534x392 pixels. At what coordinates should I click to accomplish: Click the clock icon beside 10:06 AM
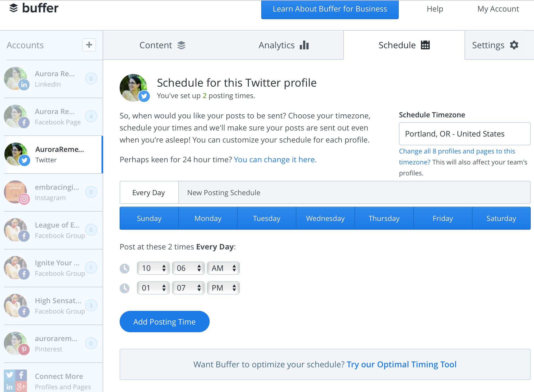125,268
